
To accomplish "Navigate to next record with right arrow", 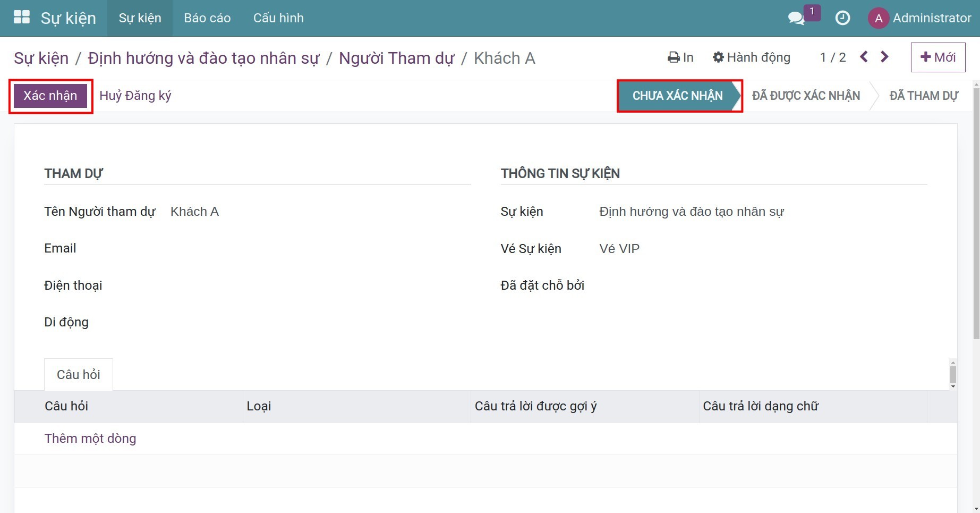I will click(884, 56).
